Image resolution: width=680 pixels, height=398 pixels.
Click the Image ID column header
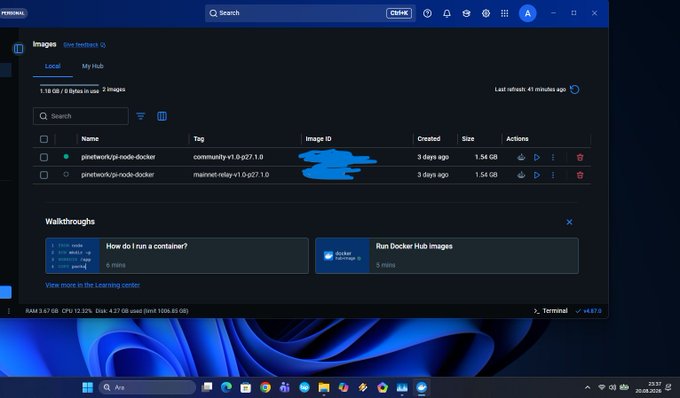318,139
